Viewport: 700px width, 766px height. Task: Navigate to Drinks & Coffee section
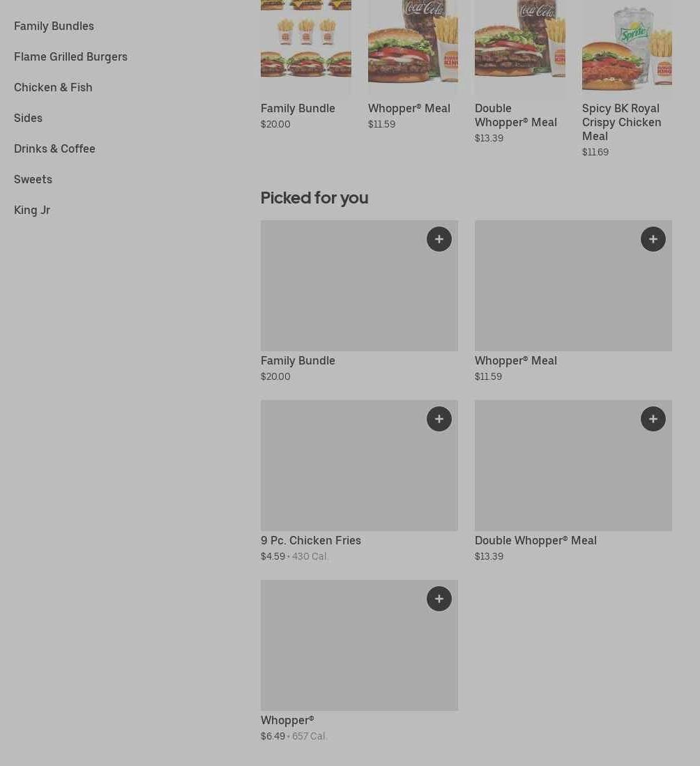pos(54,148)
